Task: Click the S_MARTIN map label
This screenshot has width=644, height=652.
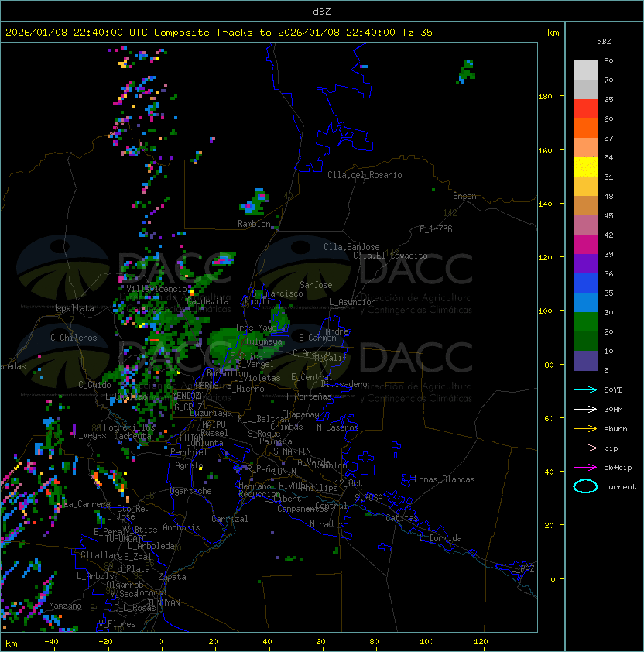Action: tap(292, 451)
